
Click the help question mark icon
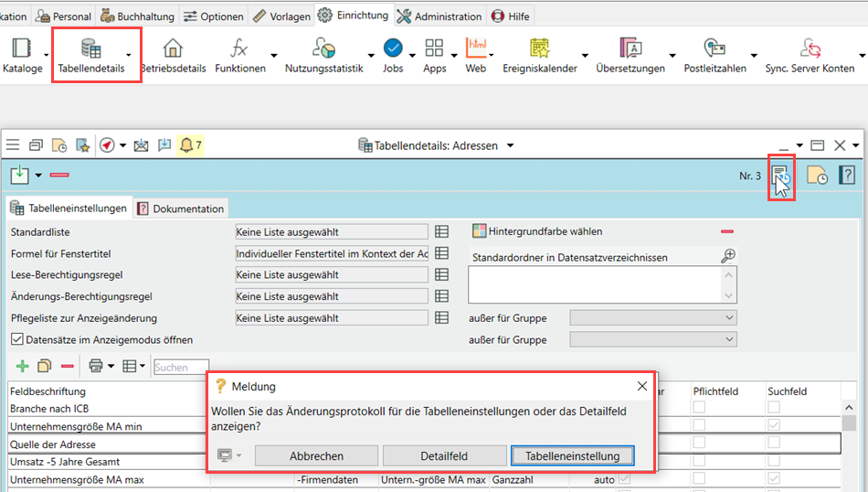tap(846, 175)
